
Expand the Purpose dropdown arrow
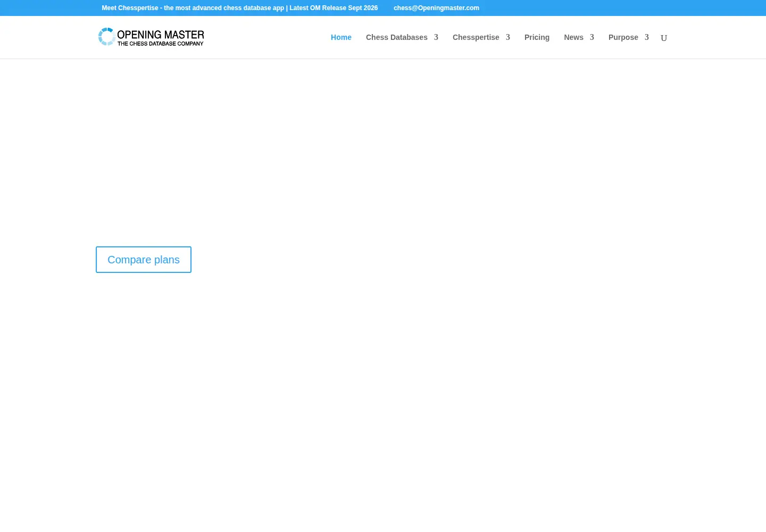tap(647, 37)
